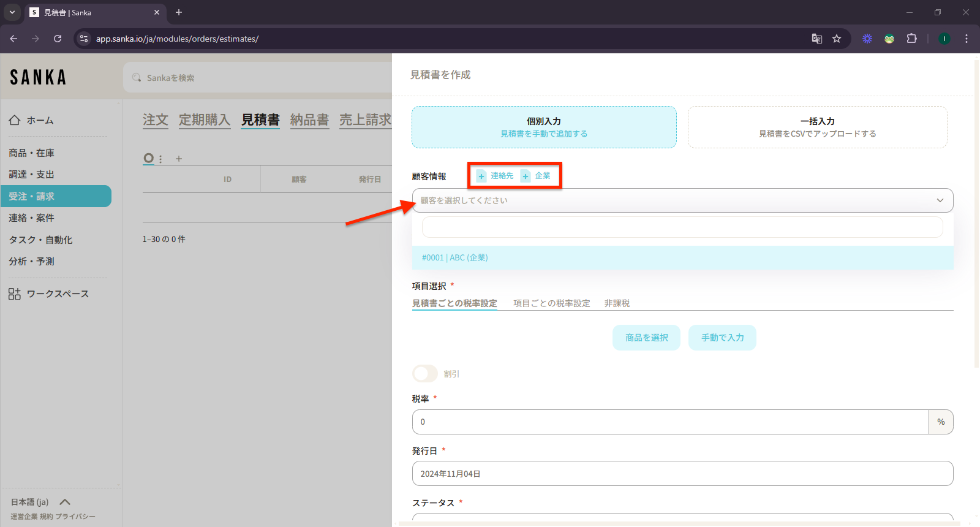Open the 運営企業 footer link
The width and height of the screenshot is (980, 527).
point(24,517)
